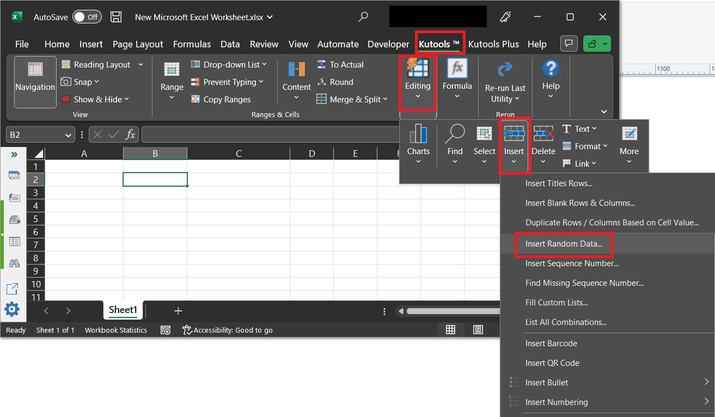
Task: Expand the Kutools sidebar with double chevron
Action: (14, 155)
